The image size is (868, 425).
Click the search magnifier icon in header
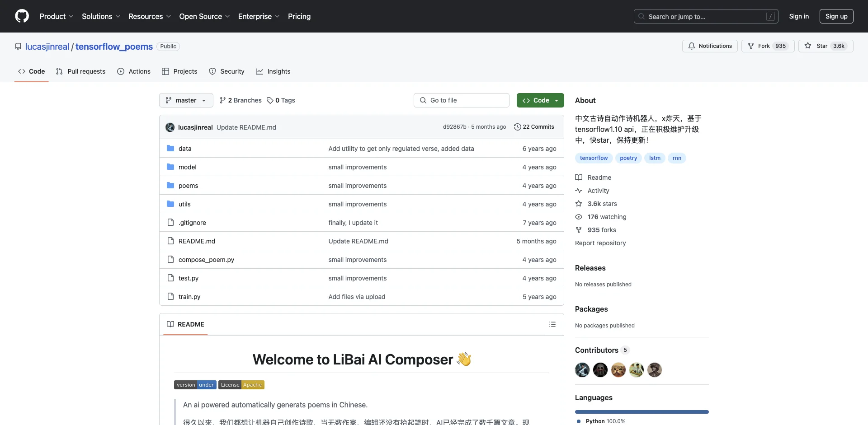(642, 16)
